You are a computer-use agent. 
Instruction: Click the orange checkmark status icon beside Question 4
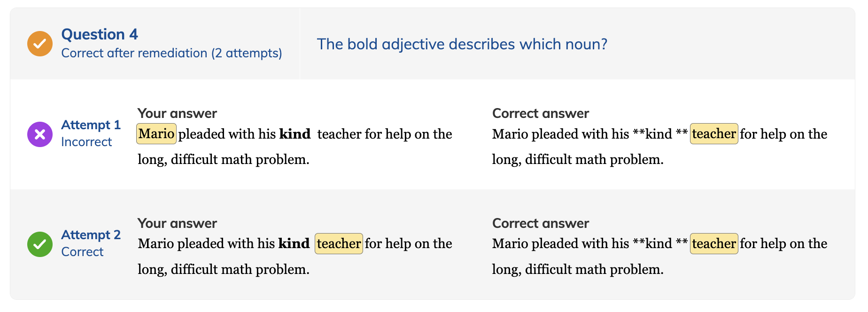pos(39,44)
